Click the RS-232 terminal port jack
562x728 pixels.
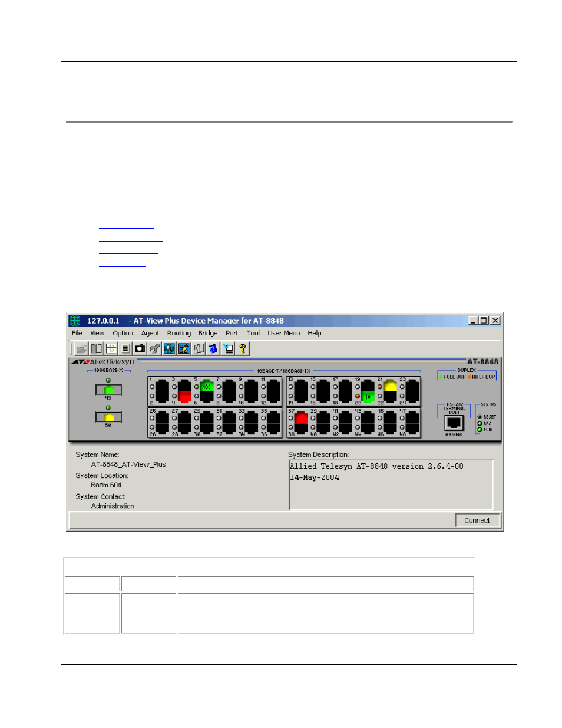tap(454, 424)
